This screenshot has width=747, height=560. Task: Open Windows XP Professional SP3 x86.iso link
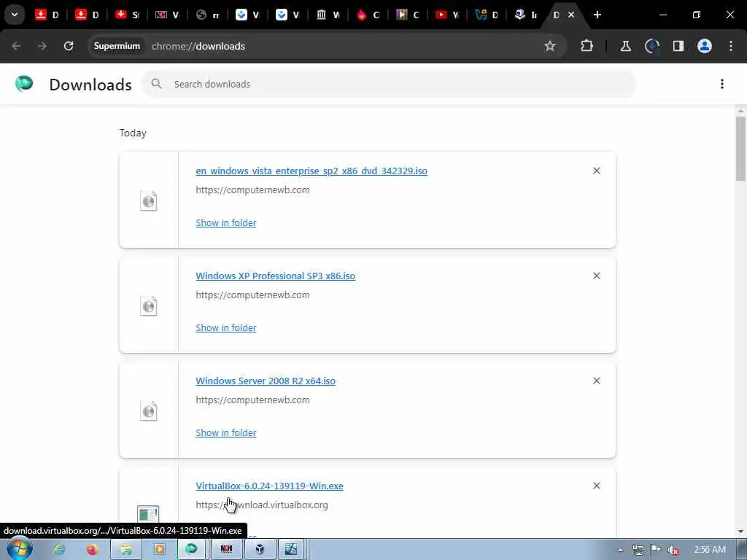(x=275, y=276)
